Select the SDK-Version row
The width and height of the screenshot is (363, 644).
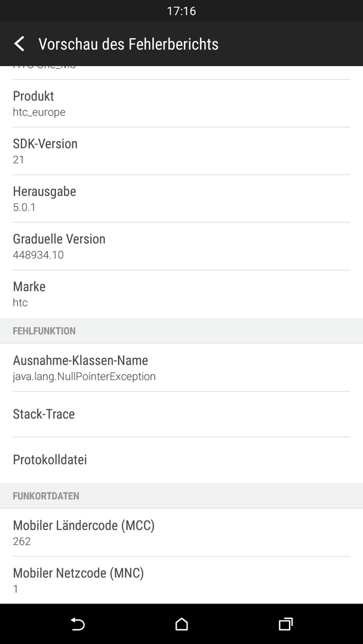click(181, 151)
